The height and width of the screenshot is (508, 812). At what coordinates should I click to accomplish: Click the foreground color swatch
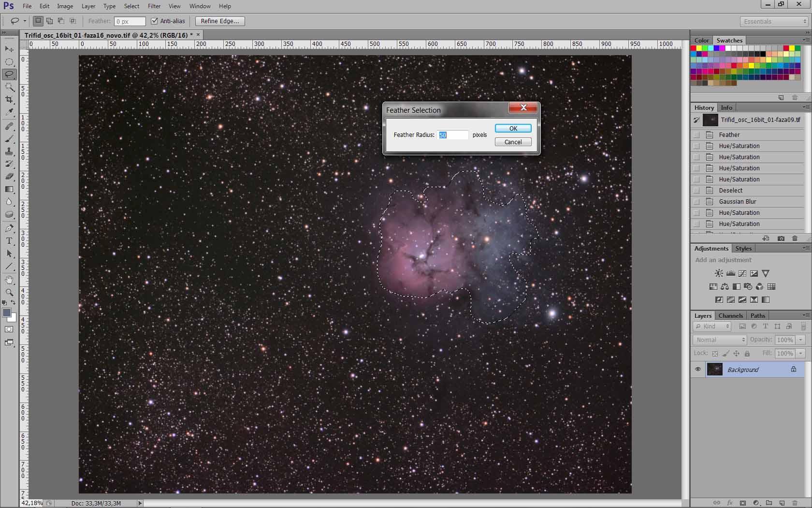tap(7, 313)
